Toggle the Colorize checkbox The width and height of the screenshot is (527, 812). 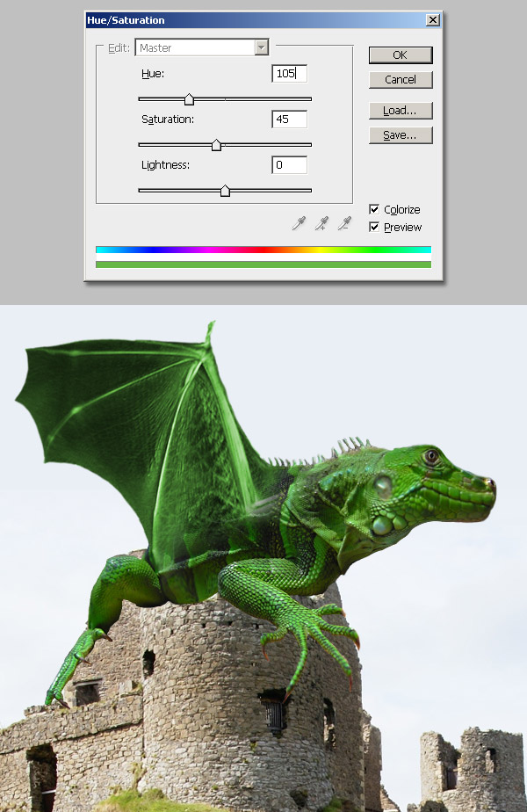[374, 209]
